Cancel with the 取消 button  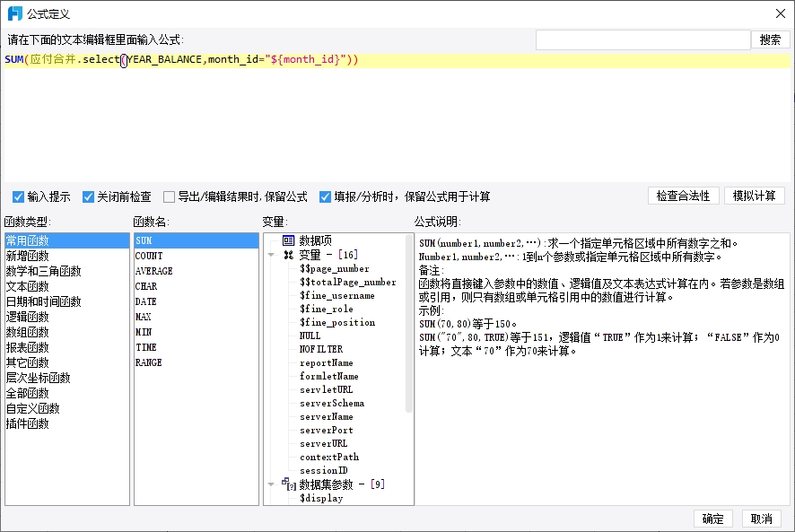coord(762,519)
